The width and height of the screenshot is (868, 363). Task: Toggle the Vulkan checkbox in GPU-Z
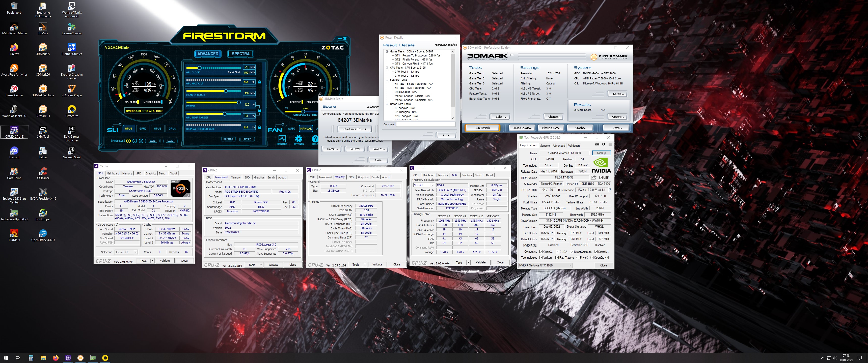pos(541,258)
